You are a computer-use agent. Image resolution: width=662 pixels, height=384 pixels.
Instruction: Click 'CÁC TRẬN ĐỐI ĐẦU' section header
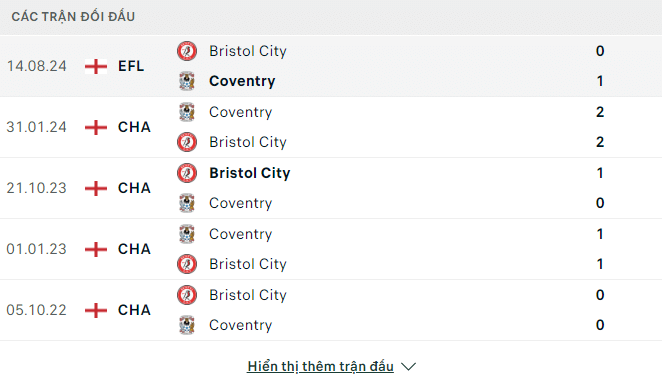click(x=73, y=16)
